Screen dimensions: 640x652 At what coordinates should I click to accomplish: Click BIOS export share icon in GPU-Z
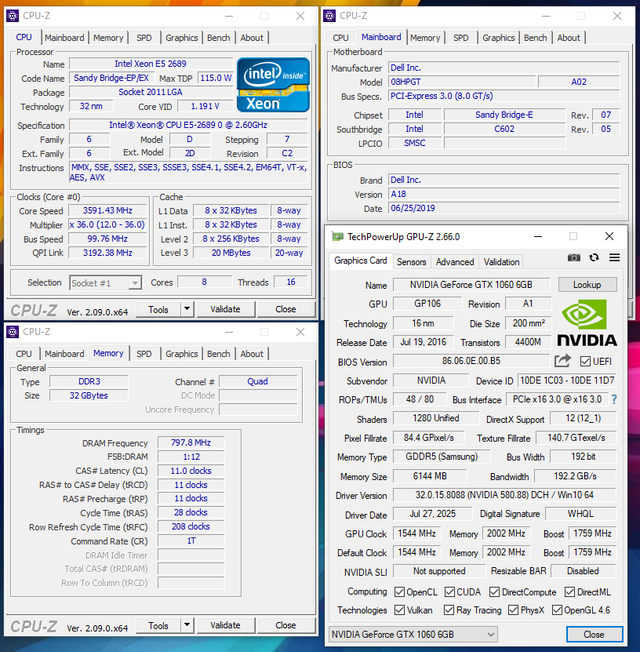click(562, 361)
